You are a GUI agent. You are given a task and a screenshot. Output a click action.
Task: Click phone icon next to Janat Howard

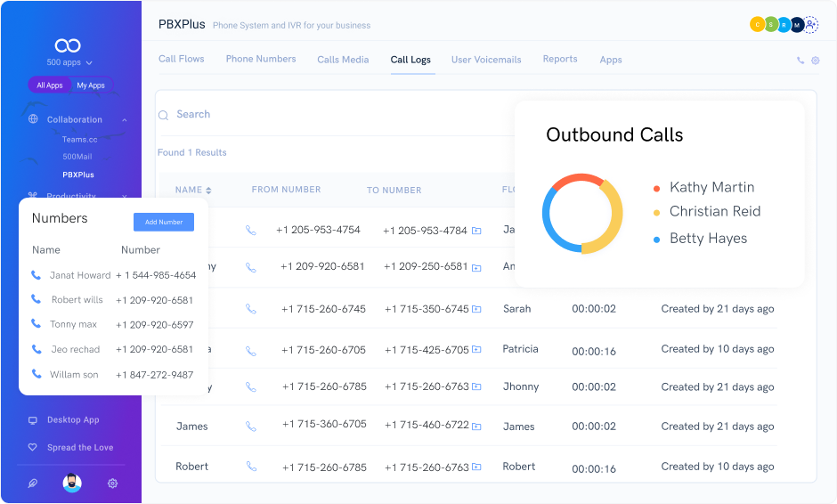[37, 275]
